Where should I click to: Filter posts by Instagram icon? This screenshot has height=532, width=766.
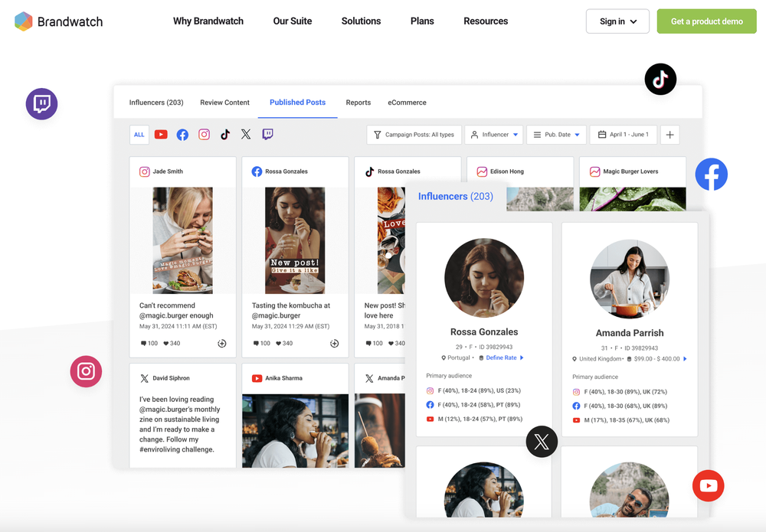point(205,134)
